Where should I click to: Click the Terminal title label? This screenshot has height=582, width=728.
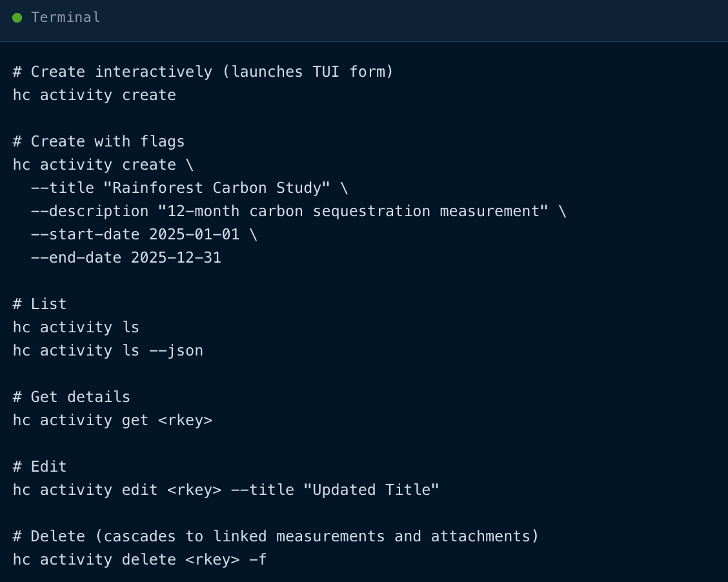coord(65,17)
